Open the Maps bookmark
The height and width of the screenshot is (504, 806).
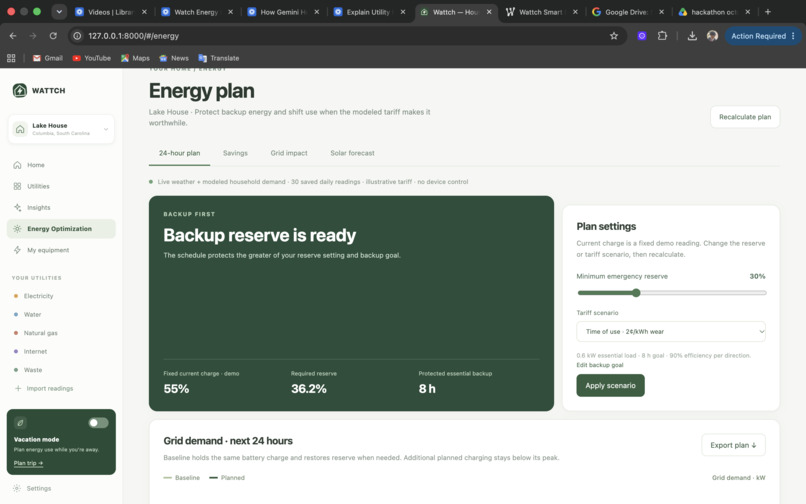[x=135, y=58]
